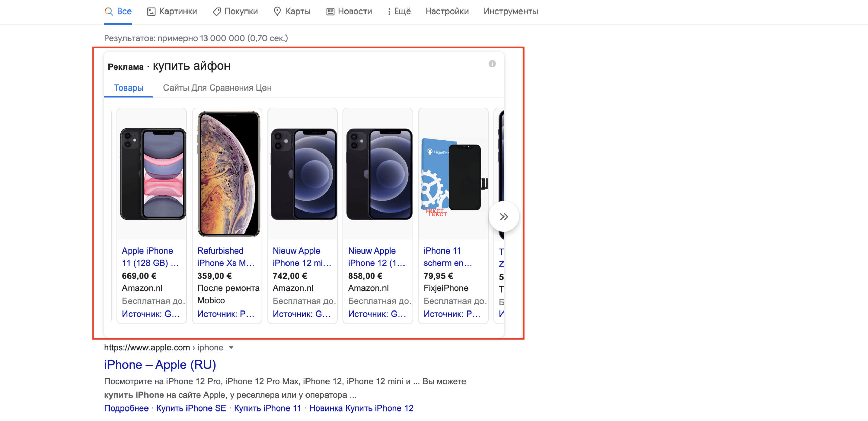
Task: Switch to Сайты Для Сравнения Цен tab
Action: 217,88
